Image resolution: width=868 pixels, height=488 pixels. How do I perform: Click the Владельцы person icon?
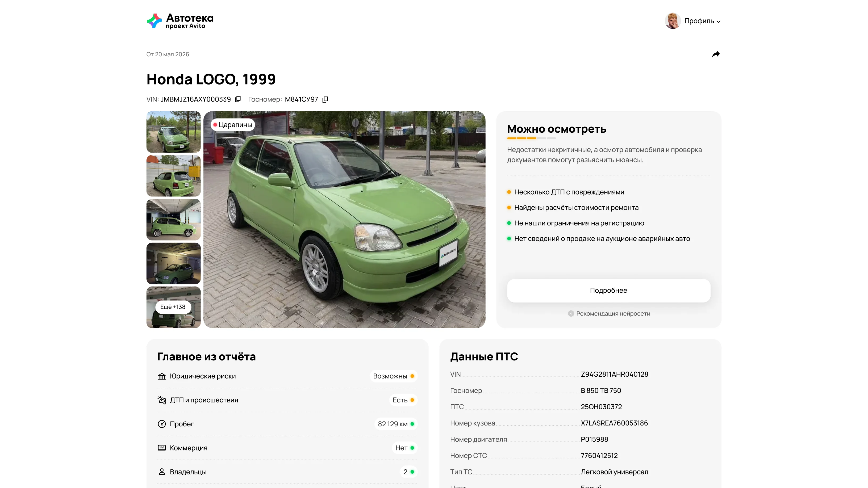[x=162, y=472]
